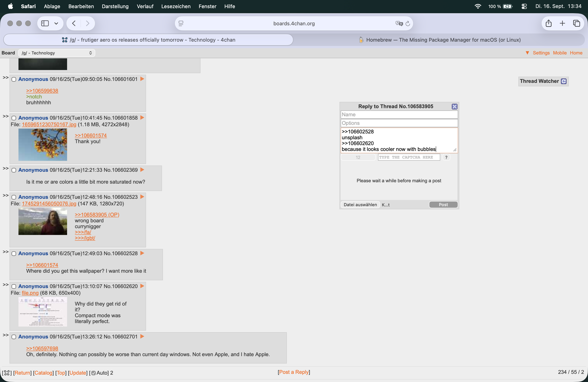Click the translate icon in address bar
The width and height of the screenshot is (588, 382).
[x=399, y=24]
